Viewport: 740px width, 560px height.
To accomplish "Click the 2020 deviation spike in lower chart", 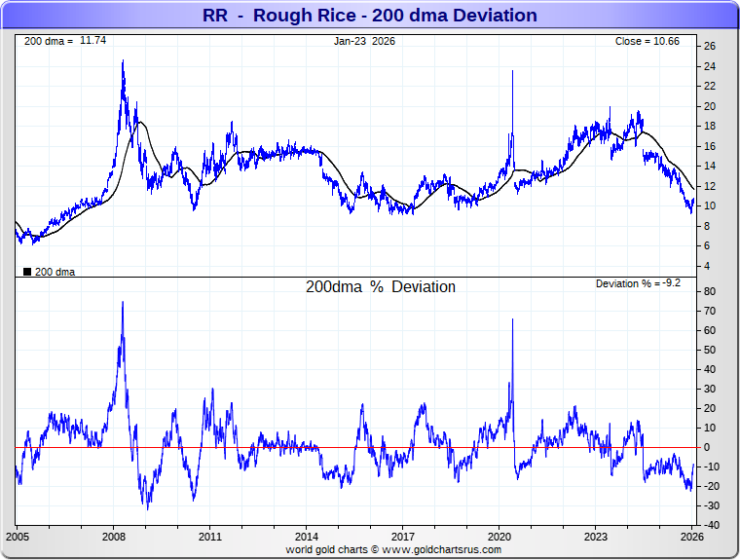I will 512,319.
